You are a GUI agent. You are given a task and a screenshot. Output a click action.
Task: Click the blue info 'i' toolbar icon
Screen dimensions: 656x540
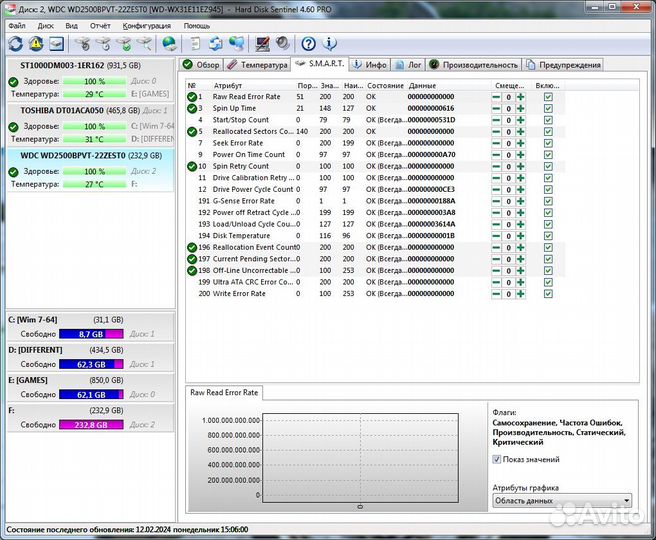(x=331, y=43)
